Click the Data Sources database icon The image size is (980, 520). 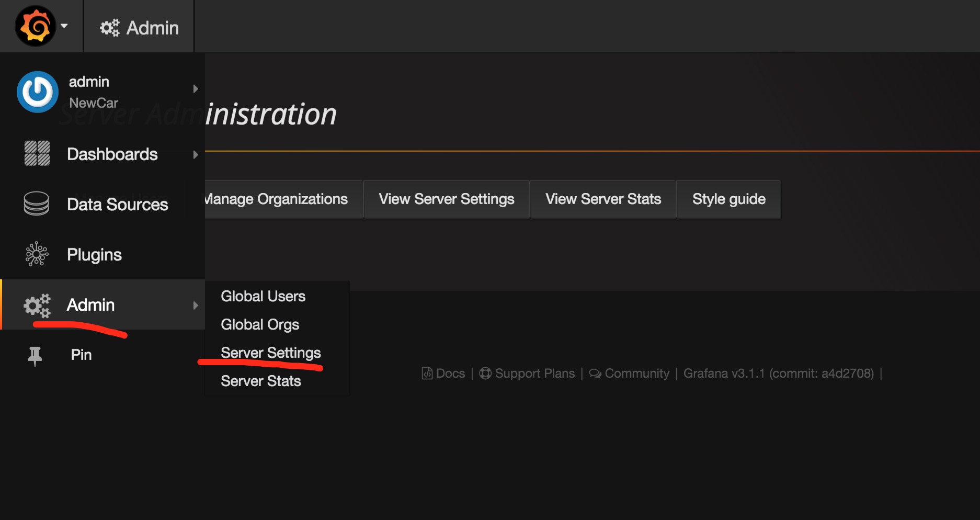[x=37, y=204]
